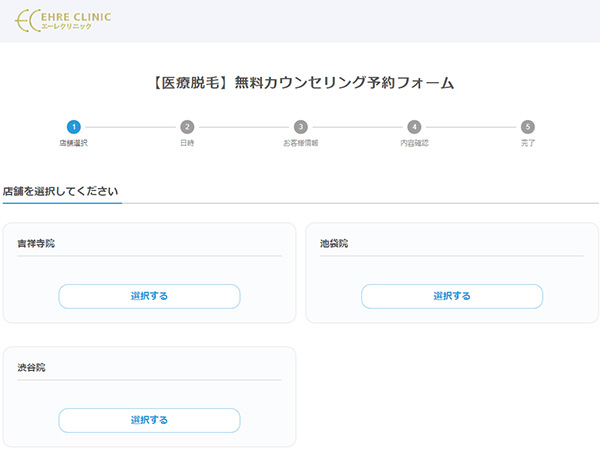The image size is (600, 451).
Task: Select the 店舗選択 step label
Action: tap(74, 144)
